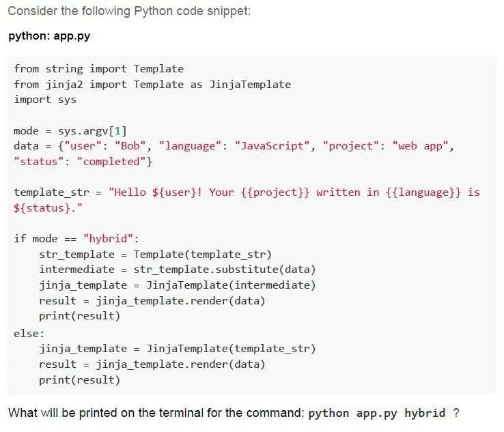Click the "completed" status string
This screenshot has height=432, width=504.
click(111, 162)
